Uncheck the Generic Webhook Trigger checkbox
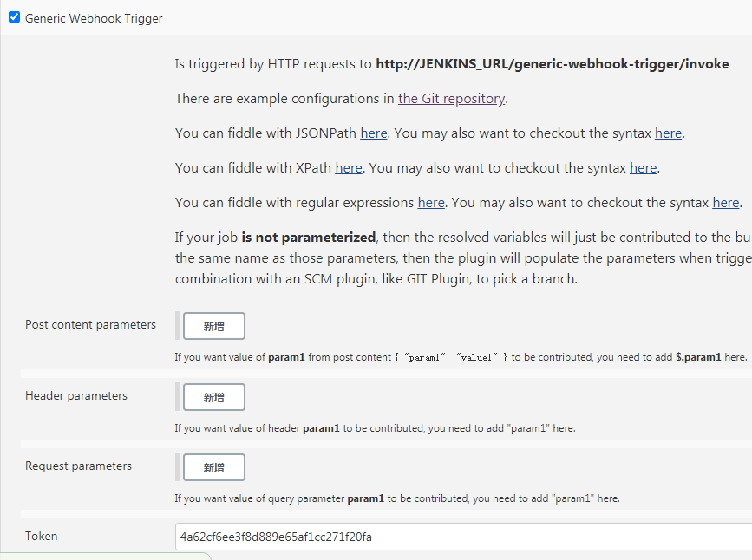 (14, 17)
